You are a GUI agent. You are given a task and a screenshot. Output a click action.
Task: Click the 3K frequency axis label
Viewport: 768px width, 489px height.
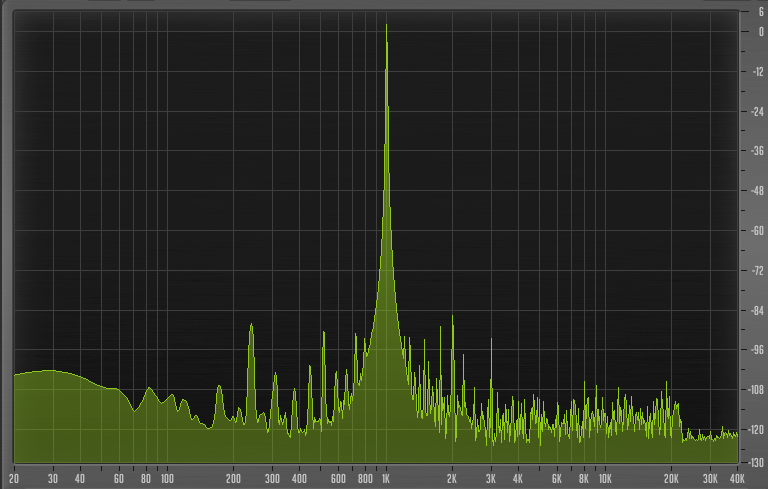click(490, 479)
